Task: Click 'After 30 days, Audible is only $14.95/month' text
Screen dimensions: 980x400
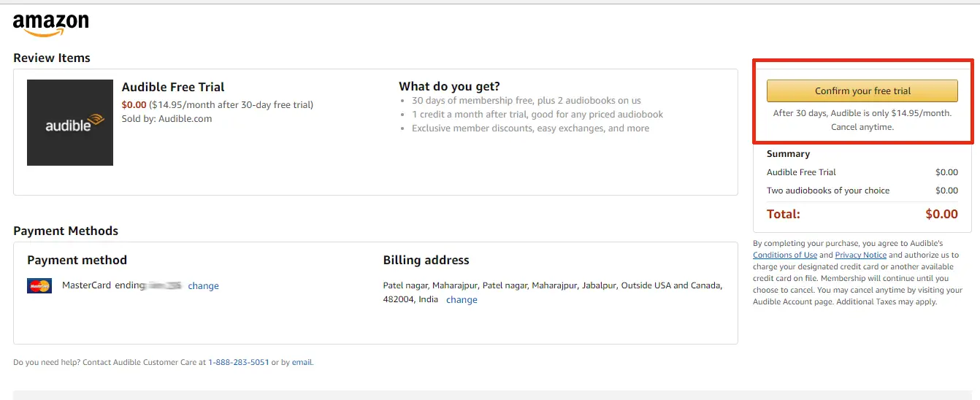Action: pyautogui.click(x=862, y=113)
